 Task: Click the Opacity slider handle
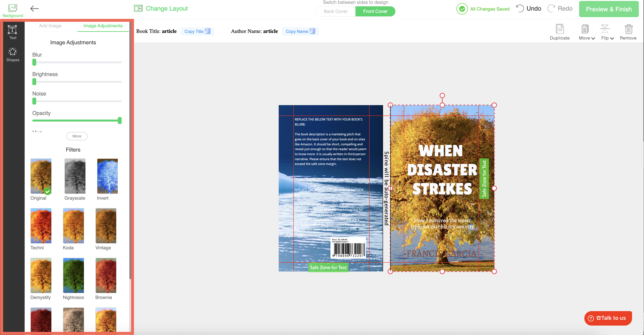pyautogui.click(x=120, y=121)
